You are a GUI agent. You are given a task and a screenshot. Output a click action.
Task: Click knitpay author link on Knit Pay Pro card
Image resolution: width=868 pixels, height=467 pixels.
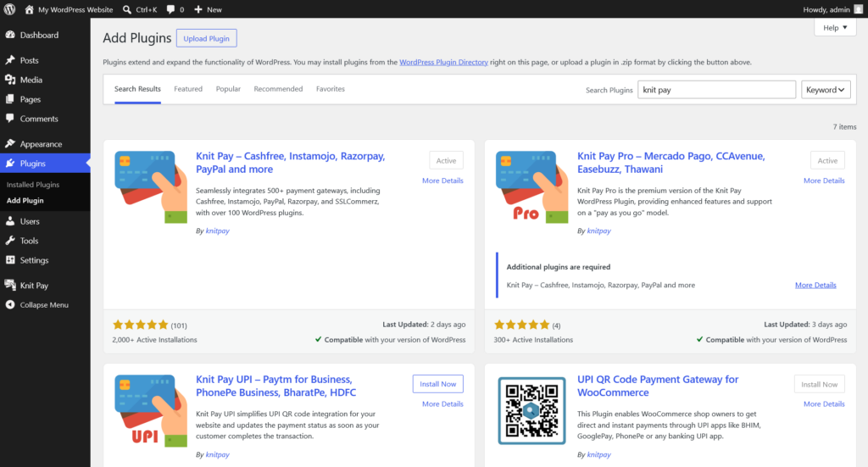598,231
